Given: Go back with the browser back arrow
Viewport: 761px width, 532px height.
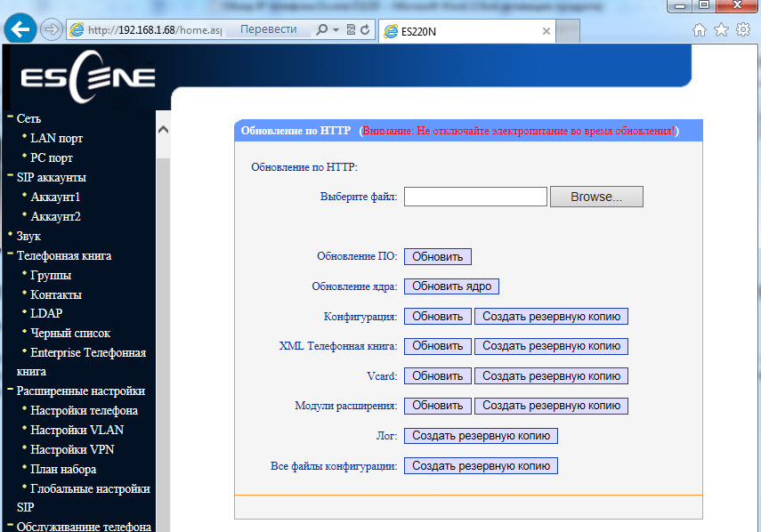Looking at the screenshot, I should click(x=20, y=29).
